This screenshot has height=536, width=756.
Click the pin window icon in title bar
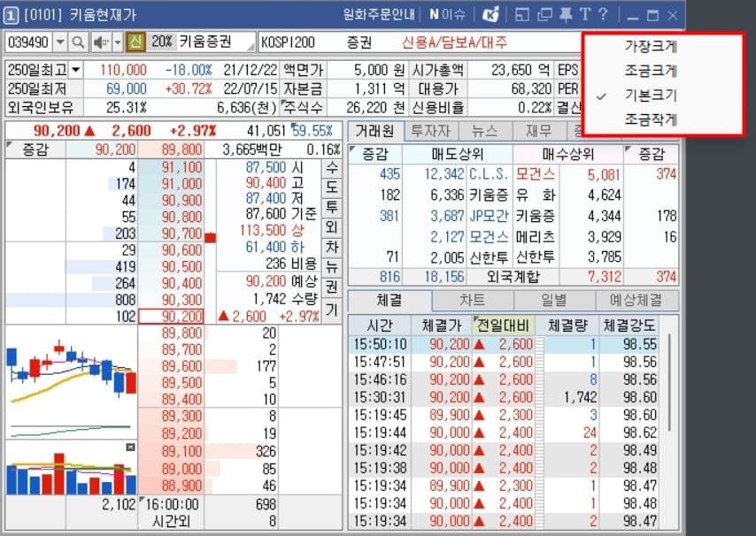(565, 14)
